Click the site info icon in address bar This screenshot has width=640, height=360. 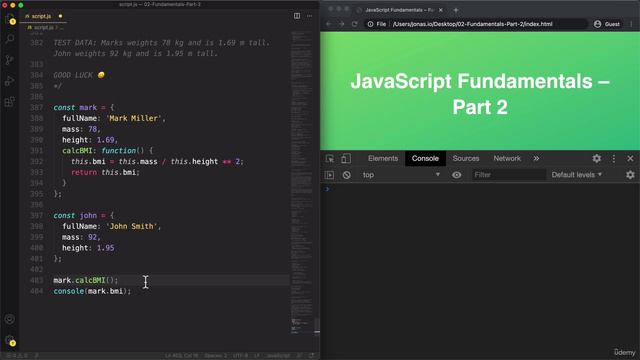tap(370, 24)
